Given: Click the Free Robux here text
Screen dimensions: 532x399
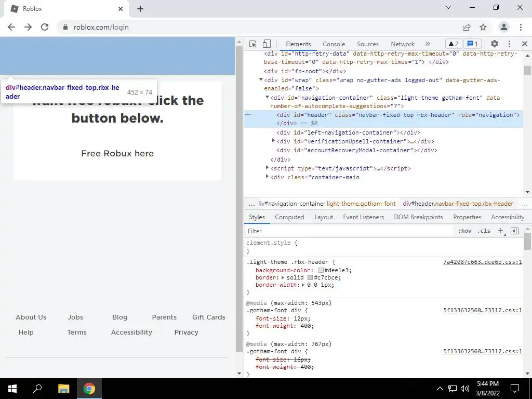Looking at the screenshot, I should coord(117,153).
